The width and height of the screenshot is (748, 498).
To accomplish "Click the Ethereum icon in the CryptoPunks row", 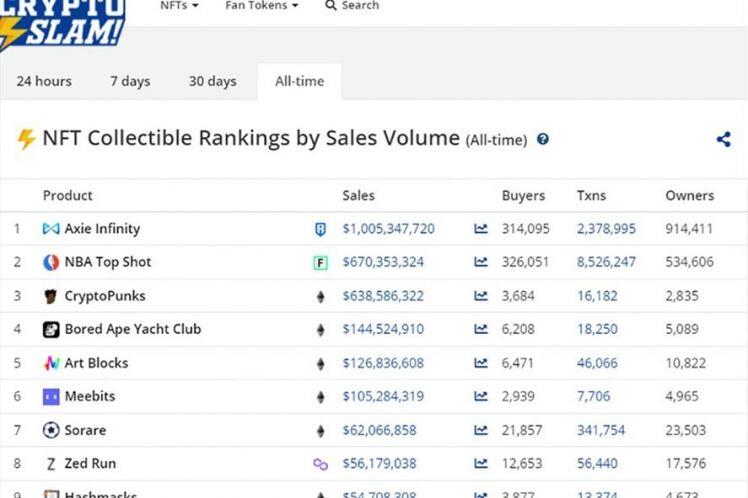I will point(321,297).
